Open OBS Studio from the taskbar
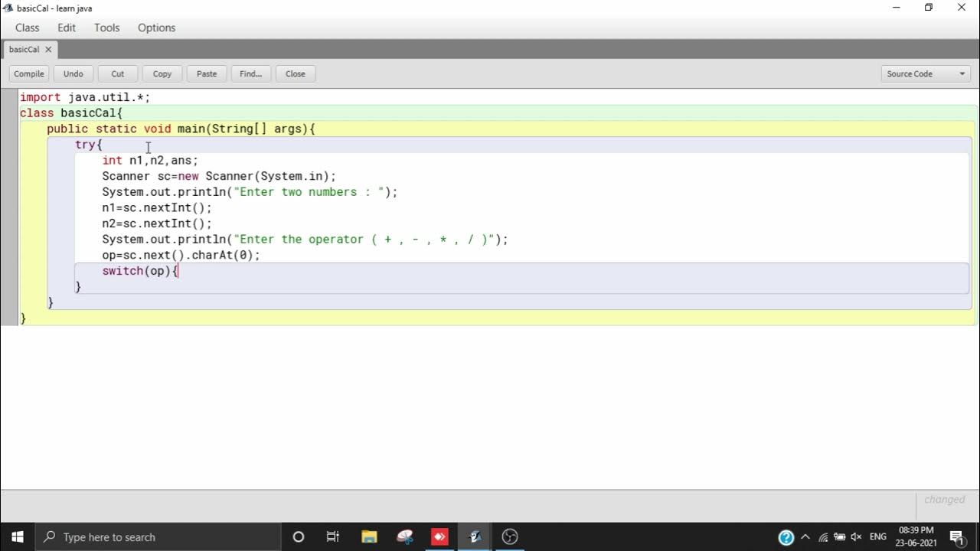The height and width of the screenshot is (551, 980). tap(511, 536)
